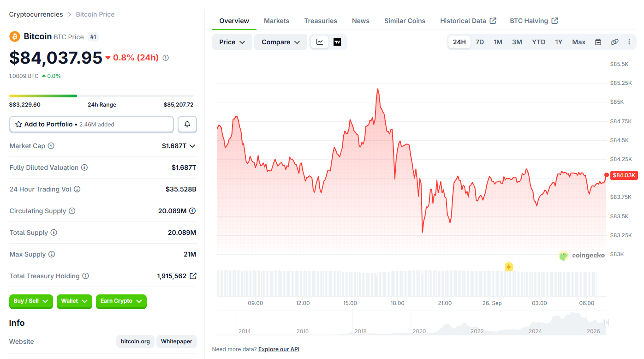The height and width of the screenshot is (359, 644).
Task: Open Total Treasury Holding info icon
Action: pos(85,276)
